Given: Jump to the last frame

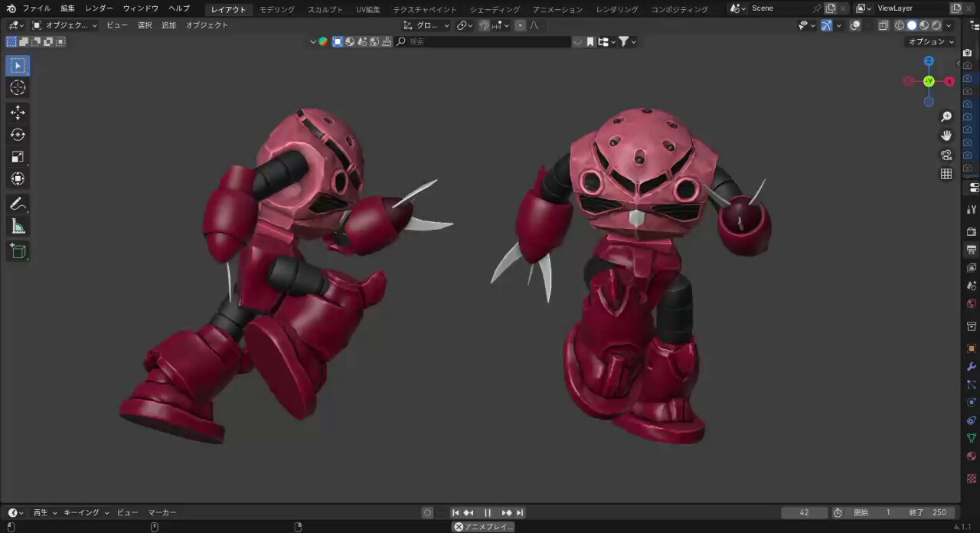Looking at the screenshot, I should click(520, 513).
